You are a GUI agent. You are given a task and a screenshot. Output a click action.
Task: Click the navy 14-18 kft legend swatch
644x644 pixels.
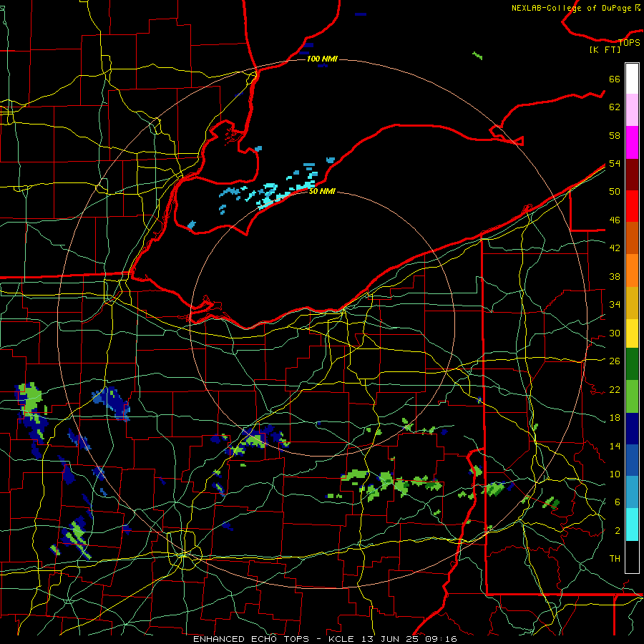(x=632, y=429)
